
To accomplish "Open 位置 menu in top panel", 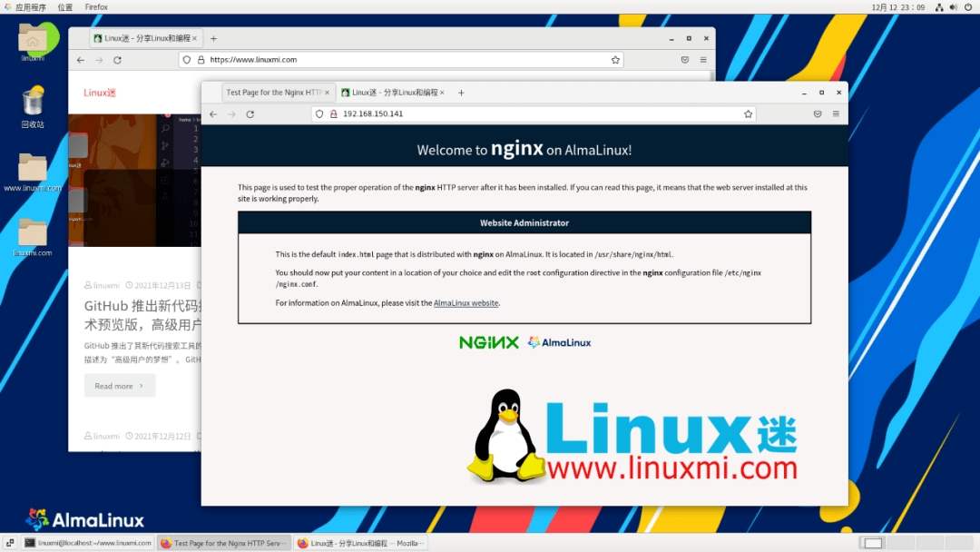I will (65, 7).
